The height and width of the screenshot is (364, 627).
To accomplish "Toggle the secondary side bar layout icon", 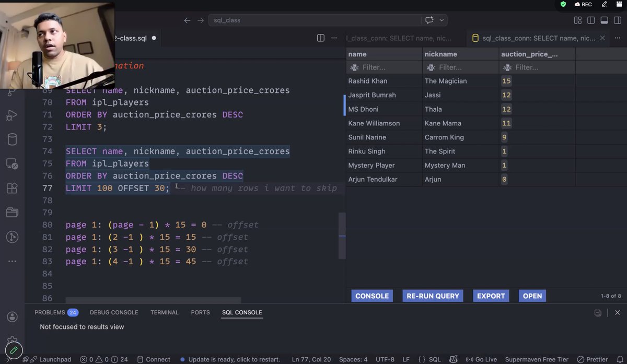I will pos(617,20).
